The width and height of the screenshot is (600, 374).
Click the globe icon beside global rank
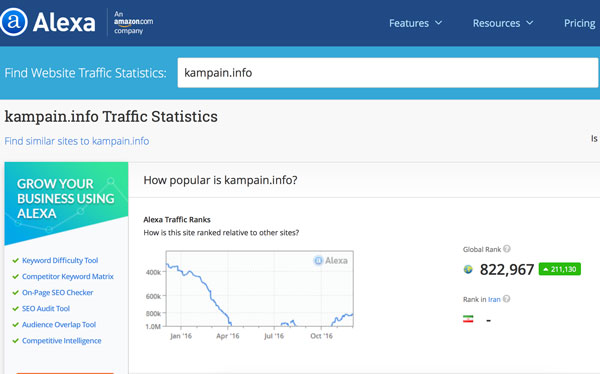coord(468,269)
